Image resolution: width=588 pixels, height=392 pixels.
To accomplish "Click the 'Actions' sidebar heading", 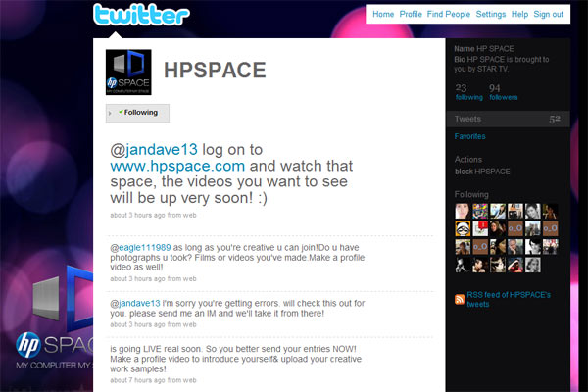I will point(468,160).
